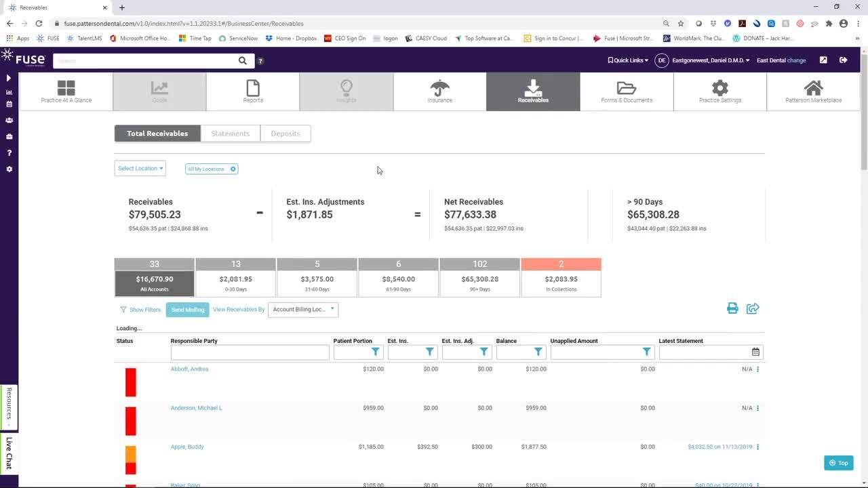The height and width of the screenshot is (488, 868).
Task: Open Abbott, Andrea account link
Action: 189,369
